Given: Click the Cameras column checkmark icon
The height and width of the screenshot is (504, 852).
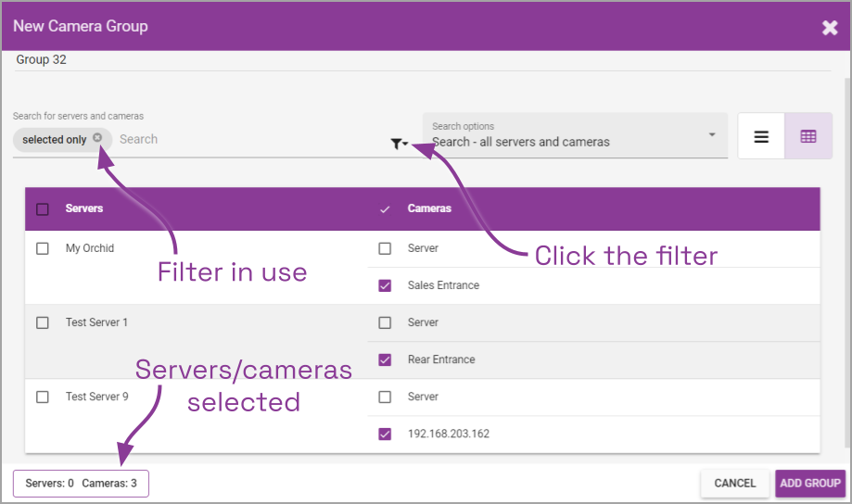Looking at the screenshot, I should (x=386, y=209).
